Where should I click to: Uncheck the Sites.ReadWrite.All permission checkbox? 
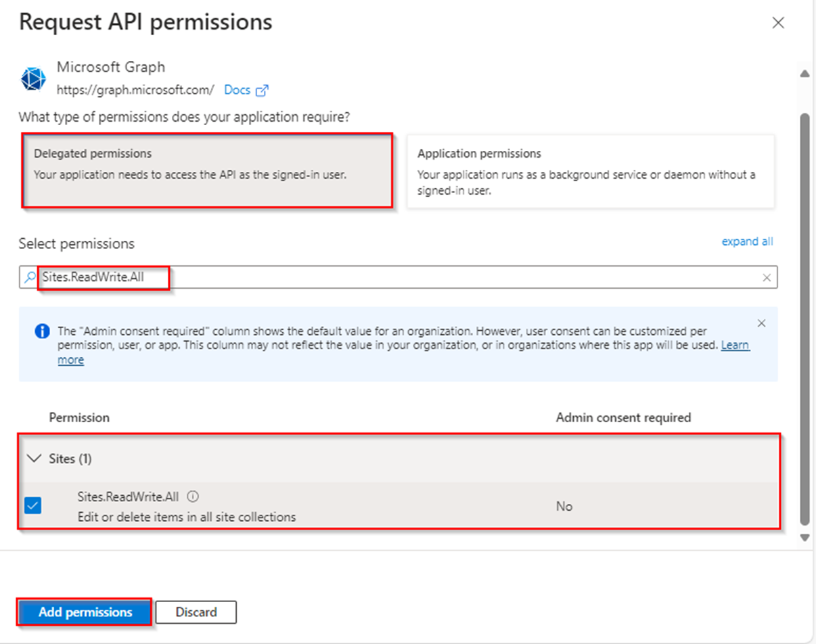(33, 505)
